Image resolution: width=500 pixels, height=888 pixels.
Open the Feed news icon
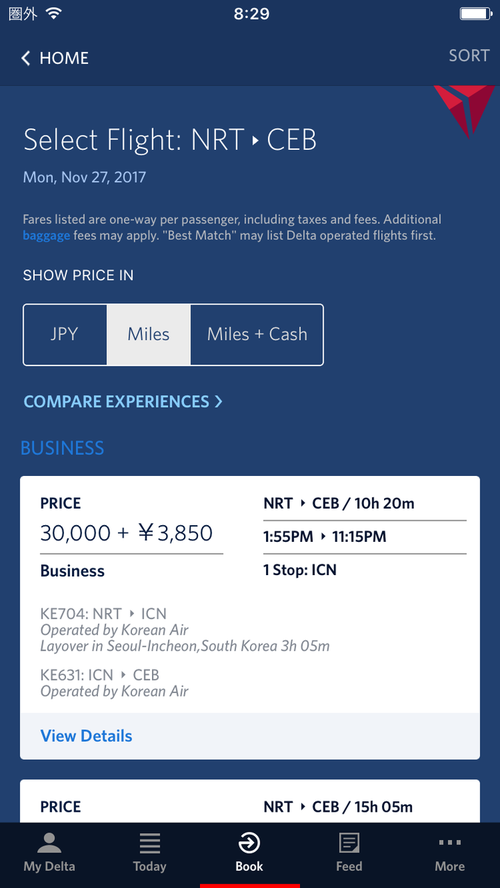tap(349, 843)
